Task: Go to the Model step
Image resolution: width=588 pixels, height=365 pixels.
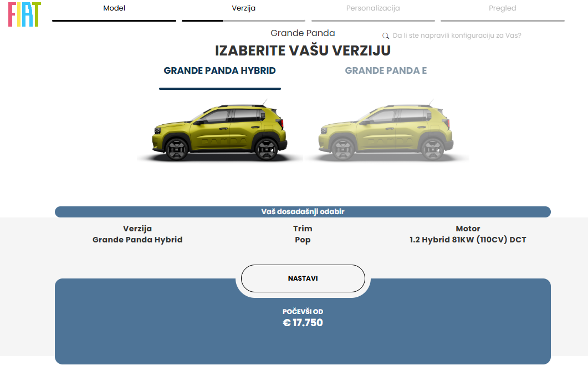Action: click(114, 8)
